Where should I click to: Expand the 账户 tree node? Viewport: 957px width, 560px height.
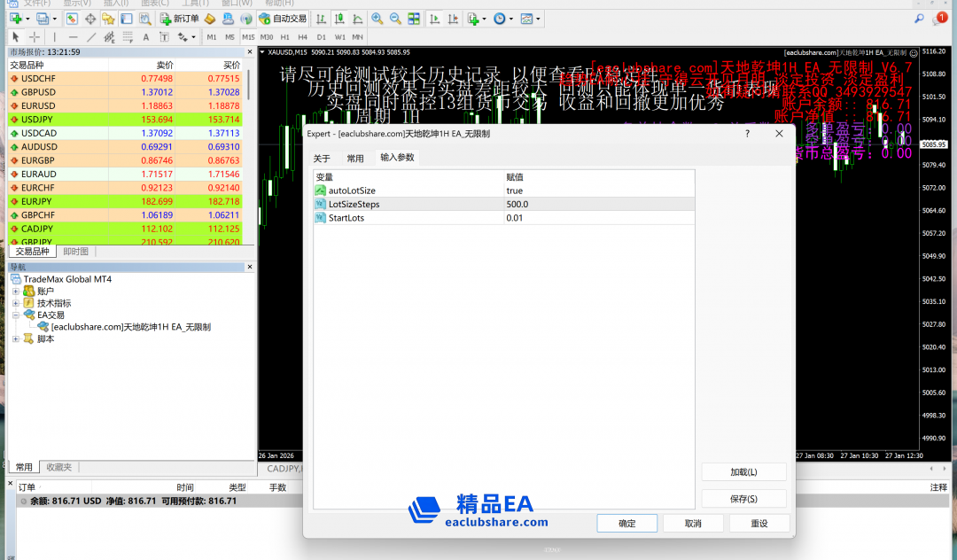click(x=16, y=292)
